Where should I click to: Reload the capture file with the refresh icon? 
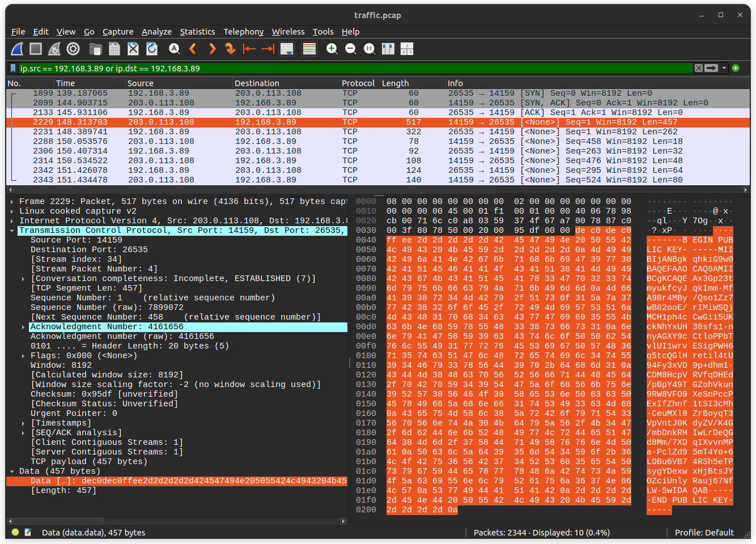(x=151, y=49)
